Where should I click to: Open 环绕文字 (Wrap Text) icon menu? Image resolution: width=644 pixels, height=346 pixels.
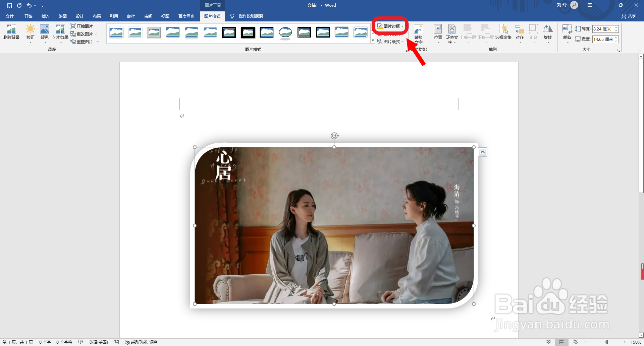[452, 34]
